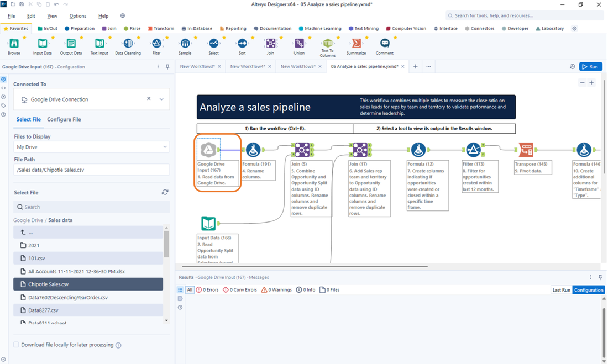Add a Comment tool to the canvas
This screenshot has height=364, width=608.
[x=385, y=44]
